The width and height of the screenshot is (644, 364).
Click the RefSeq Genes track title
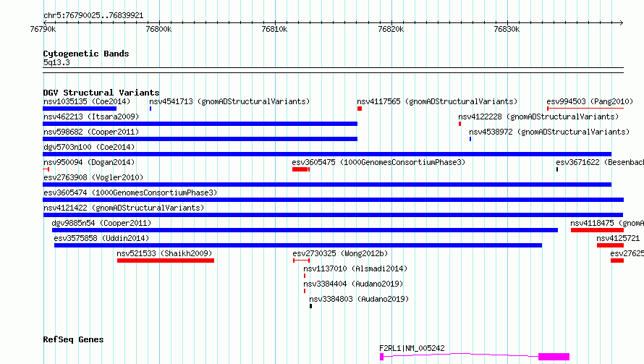(x=73, y=339)
